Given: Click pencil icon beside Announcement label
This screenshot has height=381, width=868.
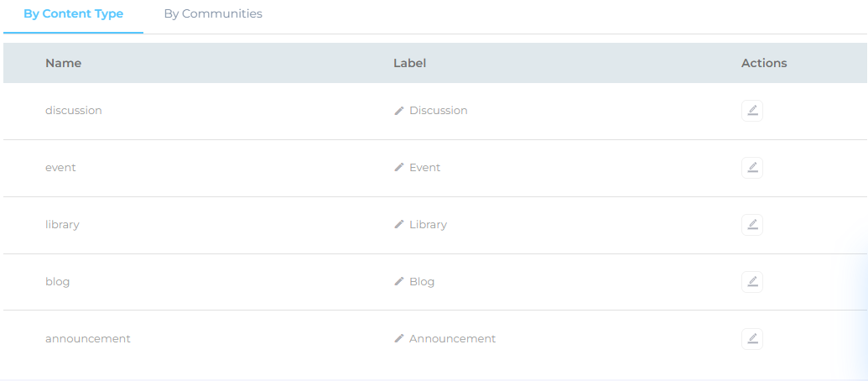Looking at the screenshot, I should 399,339.
